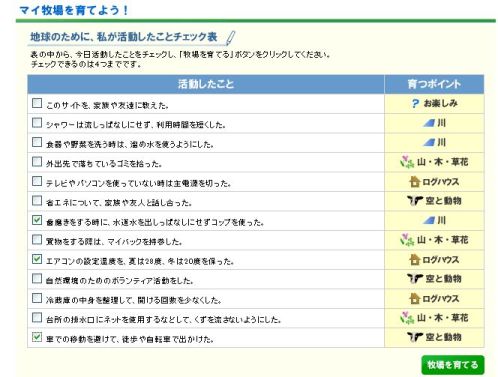
Task: Click the pencil icon beside the checklist heading
Action: tap(230, 38)
